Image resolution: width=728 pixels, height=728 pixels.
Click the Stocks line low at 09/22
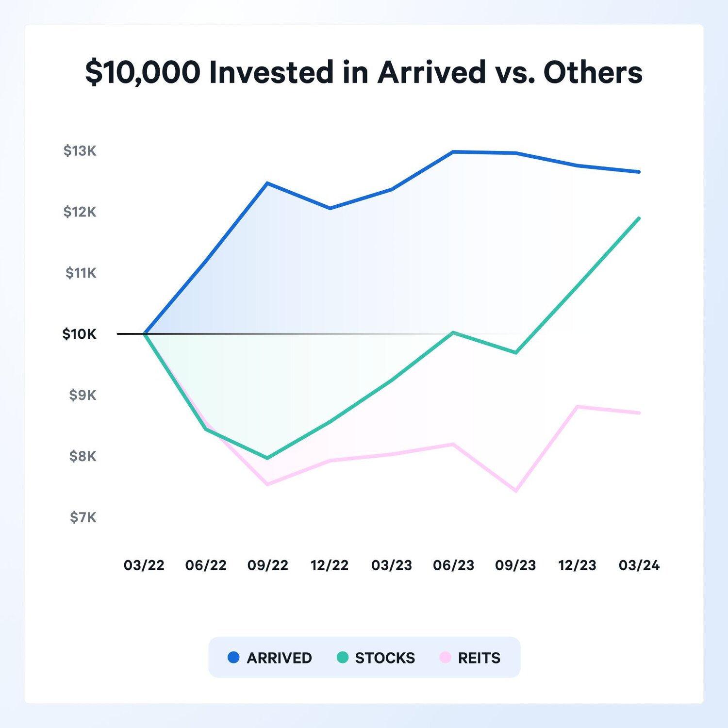(x=267, y=458)
